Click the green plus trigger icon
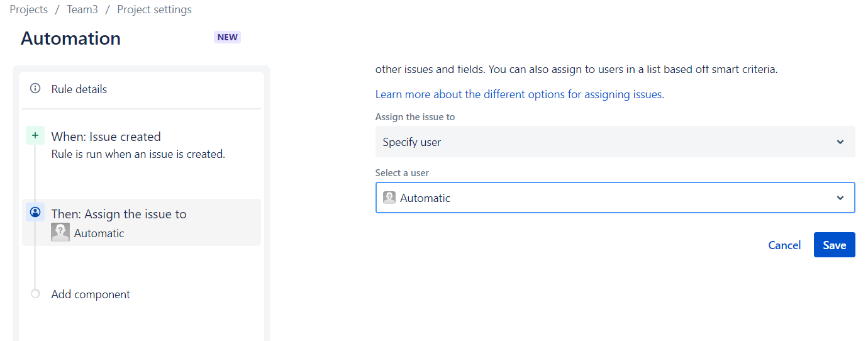Screen dimensions: 868x341 coord(35,135)
